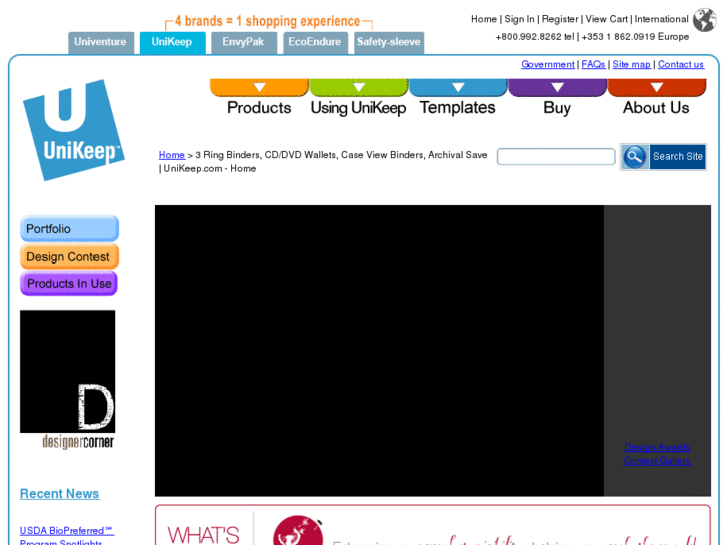
Task: Click the Home link in top bar
Action: [x=484, y=19]
